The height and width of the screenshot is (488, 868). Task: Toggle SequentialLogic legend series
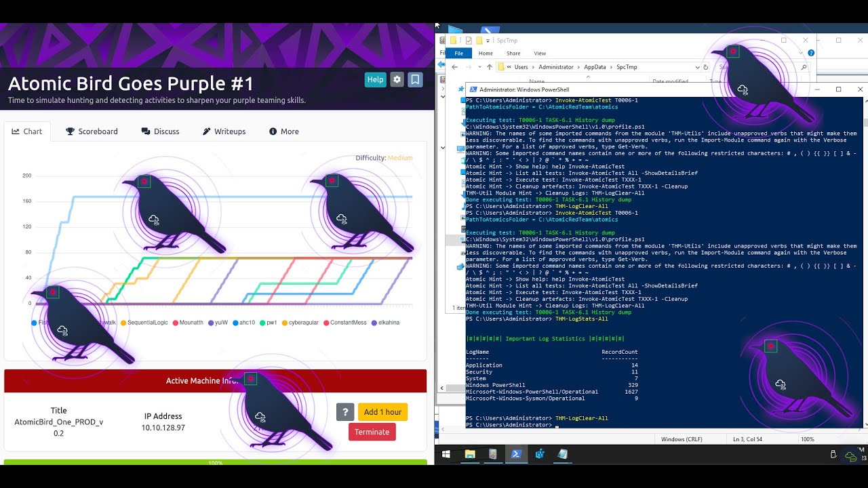point(144,323)
